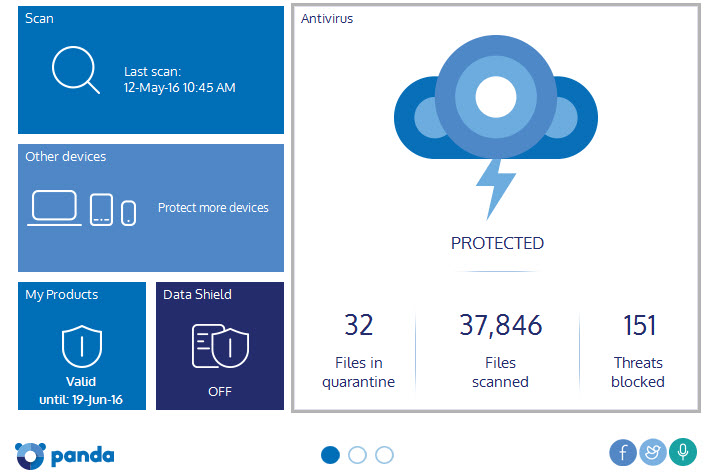711x474 pixels.
Task: Open the Scan tile title
Action: 39,18
